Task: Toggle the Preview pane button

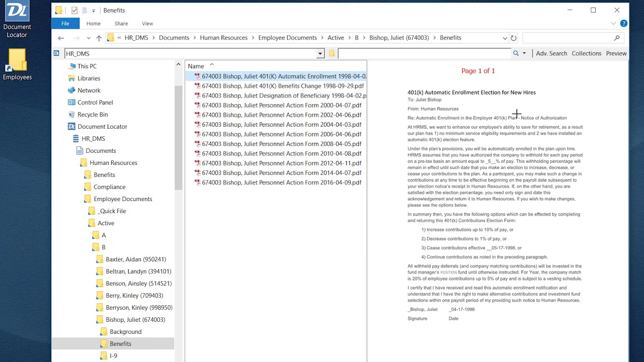Action: [x=616, y=53]
